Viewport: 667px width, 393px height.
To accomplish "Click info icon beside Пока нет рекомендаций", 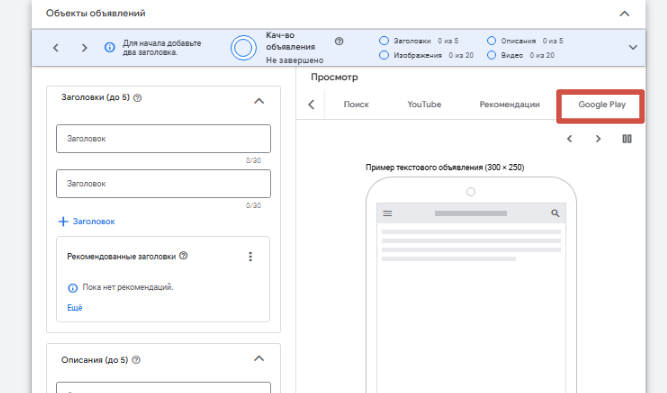I will coord(73,288).
